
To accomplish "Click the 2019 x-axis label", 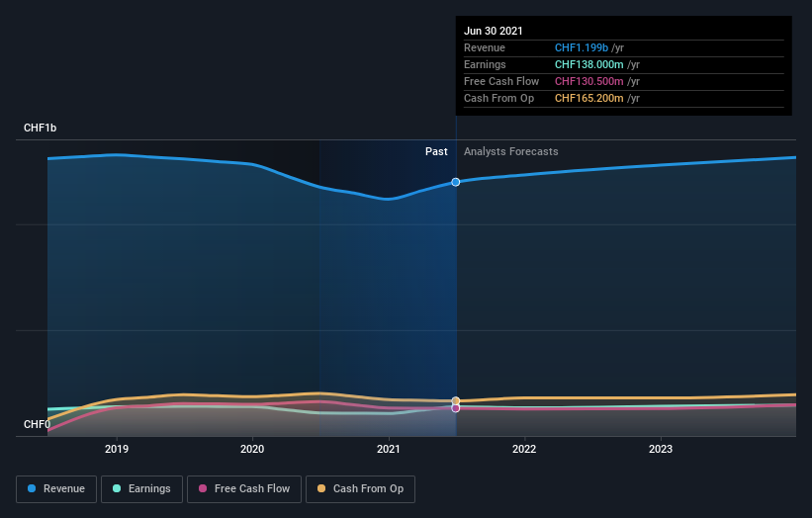I will point(117,449).
